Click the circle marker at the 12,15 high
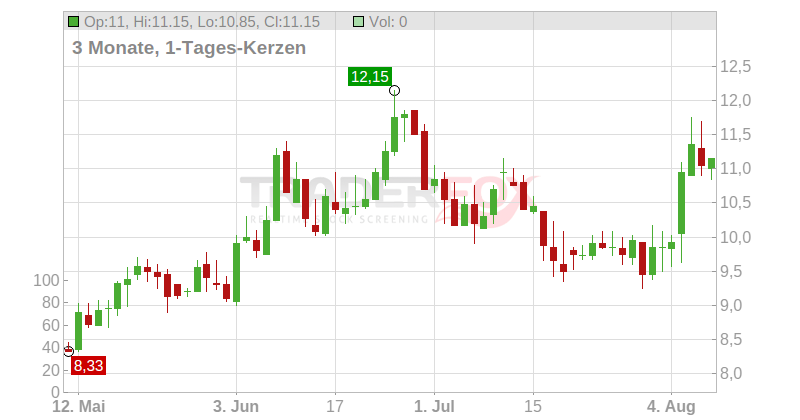Viewport: 800px width, 420px height. point(394,91)
